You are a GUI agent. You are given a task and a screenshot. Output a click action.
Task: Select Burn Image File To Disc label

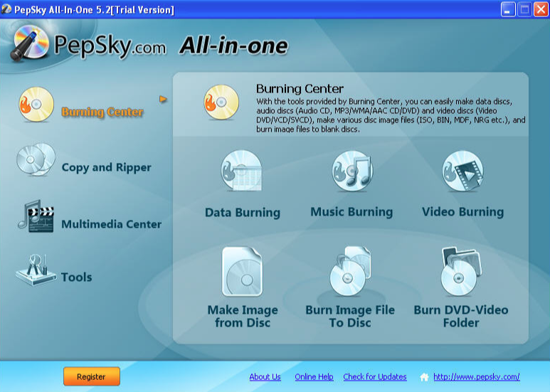350,317
